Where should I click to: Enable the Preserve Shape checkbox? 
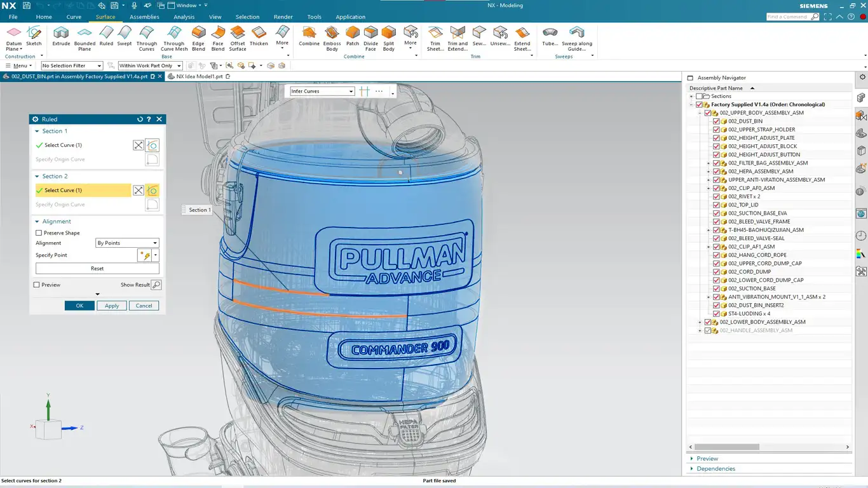click(x=39, y=233)
